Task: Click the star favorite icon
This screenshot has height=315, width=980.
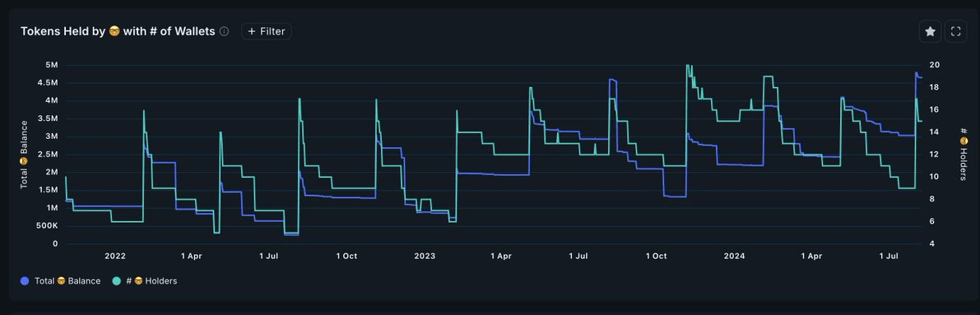Action: click(930, 31)
